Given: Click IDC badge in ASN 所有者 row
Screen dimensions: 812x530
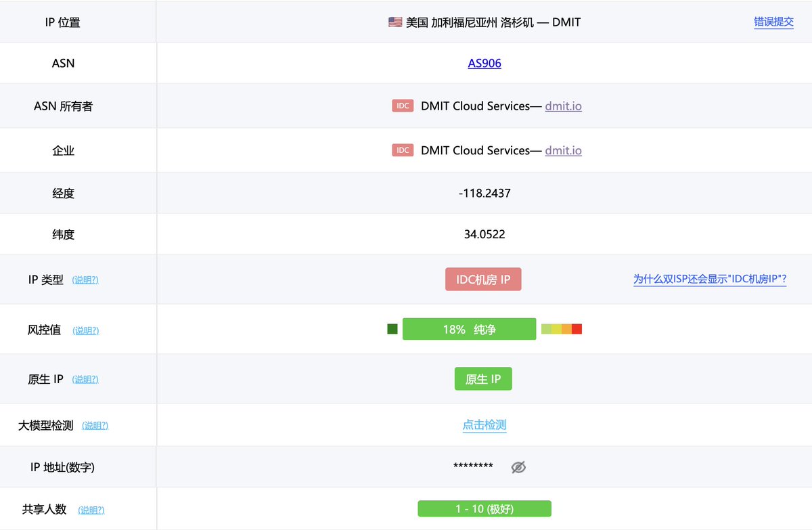Looking at the screenshot, I should [403, 106].
